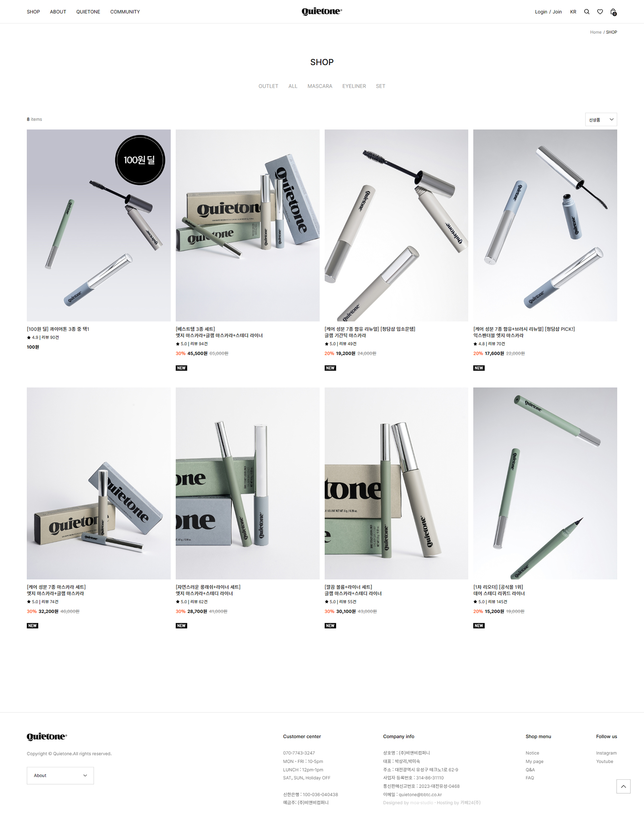Open the search magnifier icon

tap(587, 12)
